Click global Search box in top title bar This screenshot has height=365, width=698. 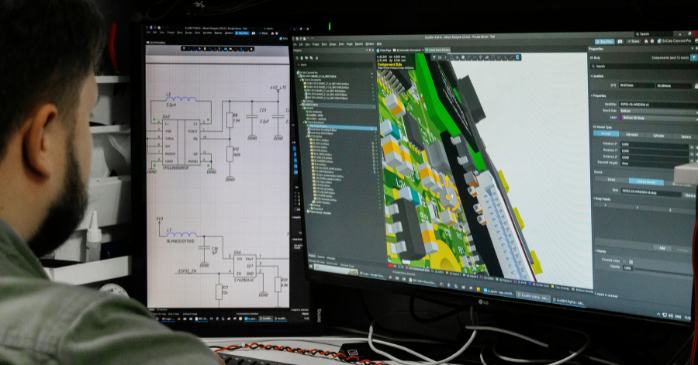(654, 34)
